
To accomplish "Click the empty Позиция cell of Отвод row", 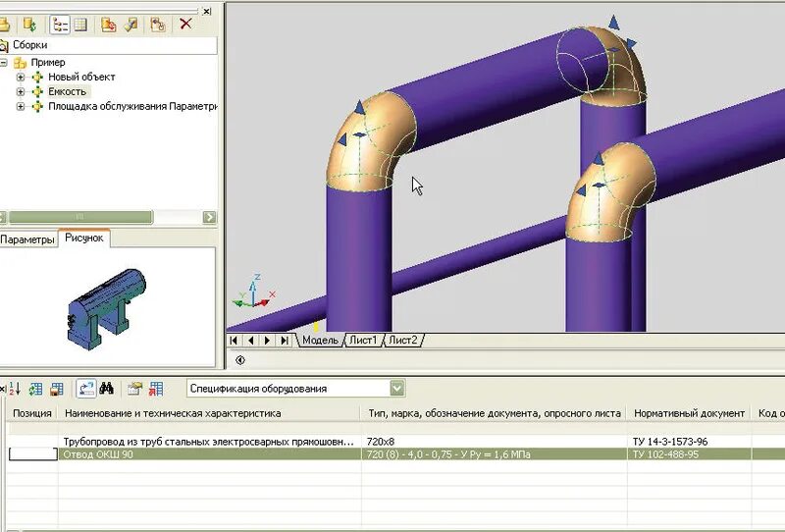I will coord(33,454).
